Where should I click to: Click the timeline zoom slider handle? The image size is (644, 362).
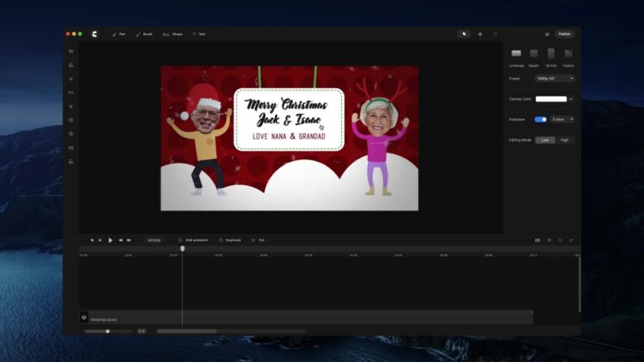click(x=107, y=331)
